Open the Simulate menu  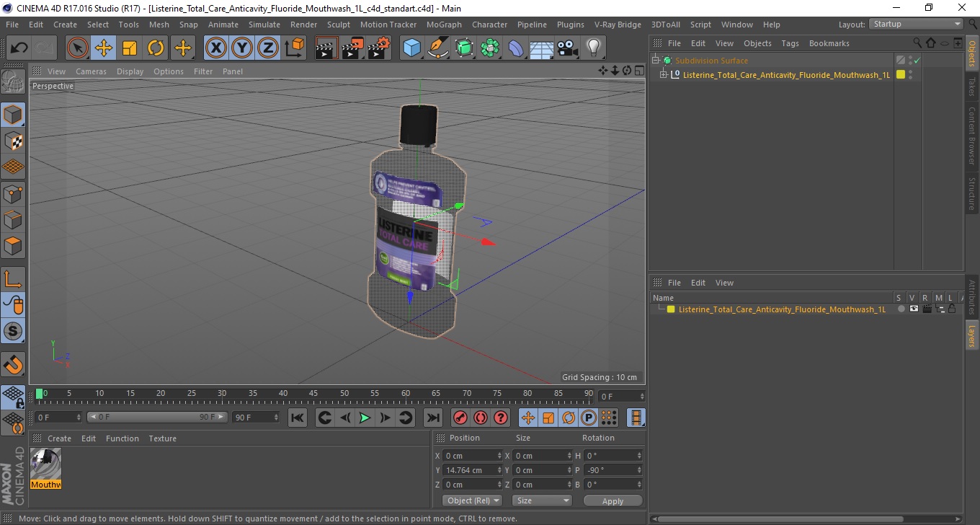point(264,25)
